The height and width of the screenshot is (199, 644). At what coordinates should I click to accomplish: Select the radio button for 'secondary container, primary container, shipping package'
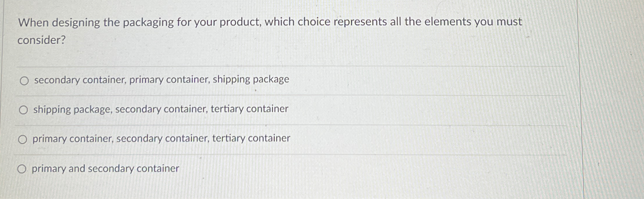(24, 81)
